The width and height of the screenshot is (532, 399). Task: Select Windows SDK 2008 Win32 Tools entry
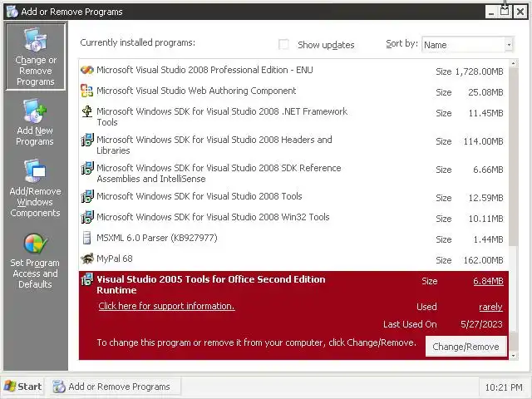[x=293, y=217]
